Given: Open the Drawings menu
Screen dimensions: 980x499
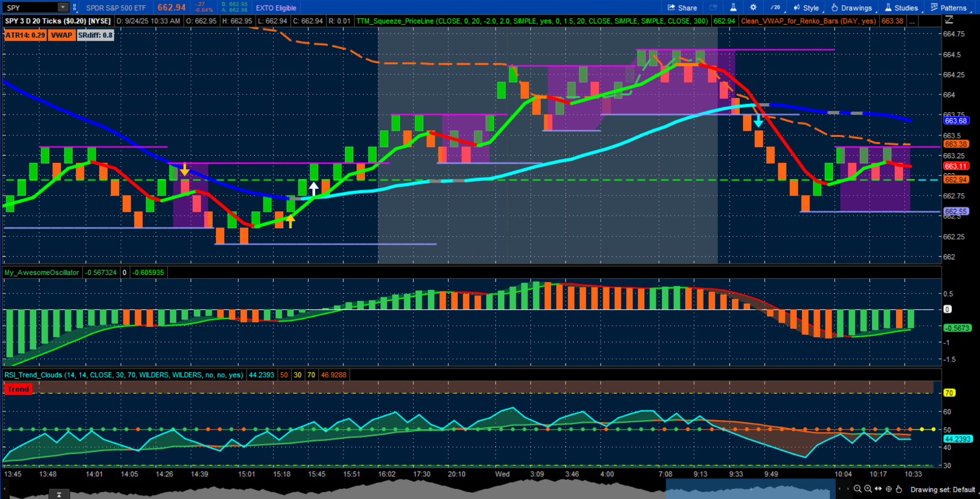Looking at the screenshot, I should pyautogui.click(x=851, y=8).
